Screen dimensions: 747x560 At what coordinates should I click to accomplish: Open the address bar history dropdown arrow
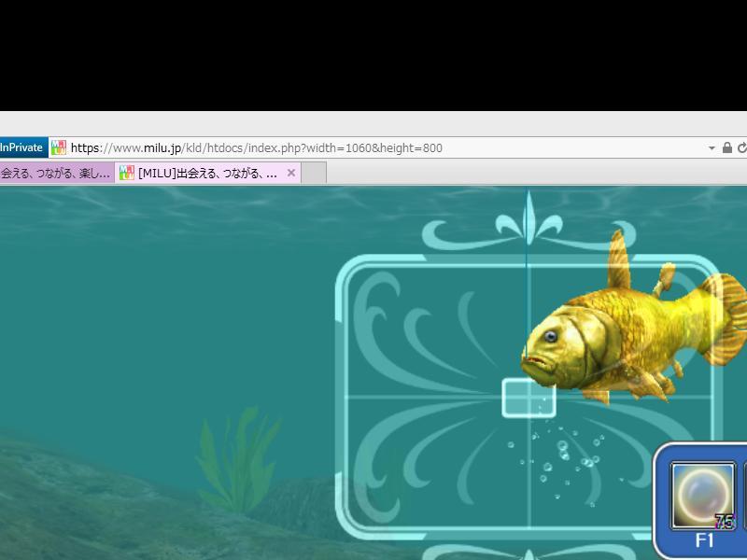tap(712, 148)
